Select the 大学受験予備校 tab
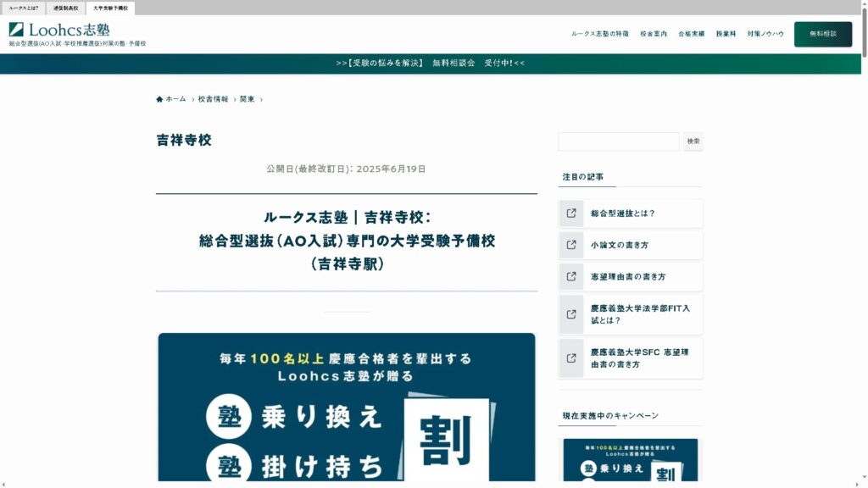 pos(110,8)
